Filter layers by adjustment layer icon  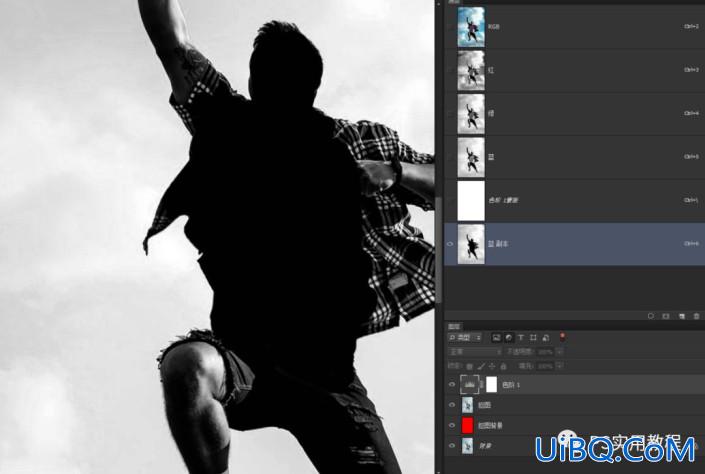coord(509,337)
